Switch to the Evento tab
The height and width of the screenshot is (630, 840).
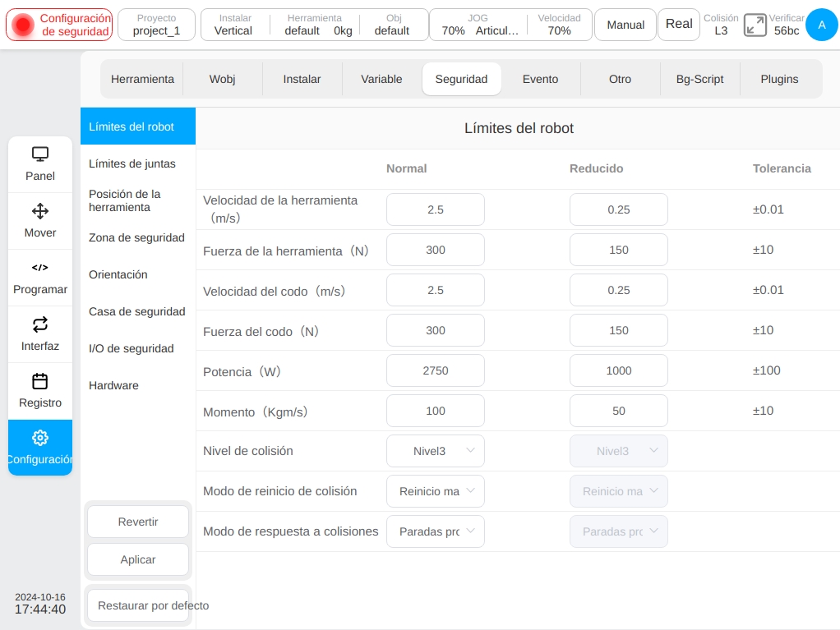pyautogui.click(x=541, y=79)
